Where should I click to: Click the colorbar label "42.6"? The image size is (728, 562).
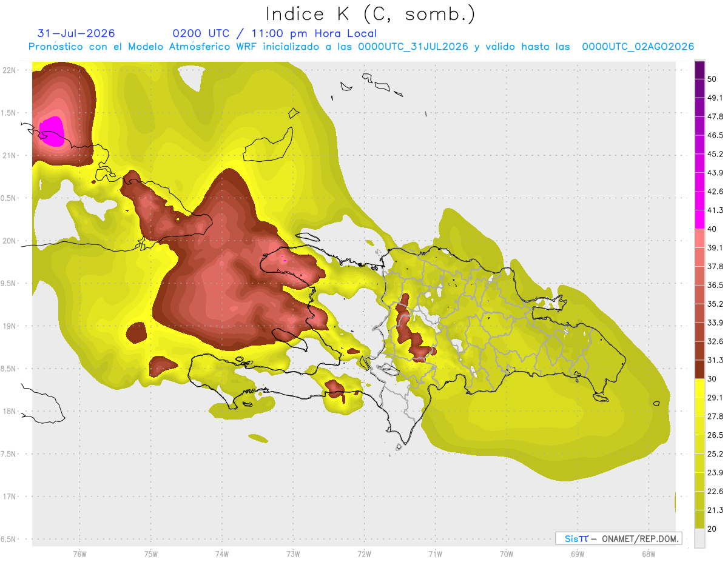click(715, 192)
